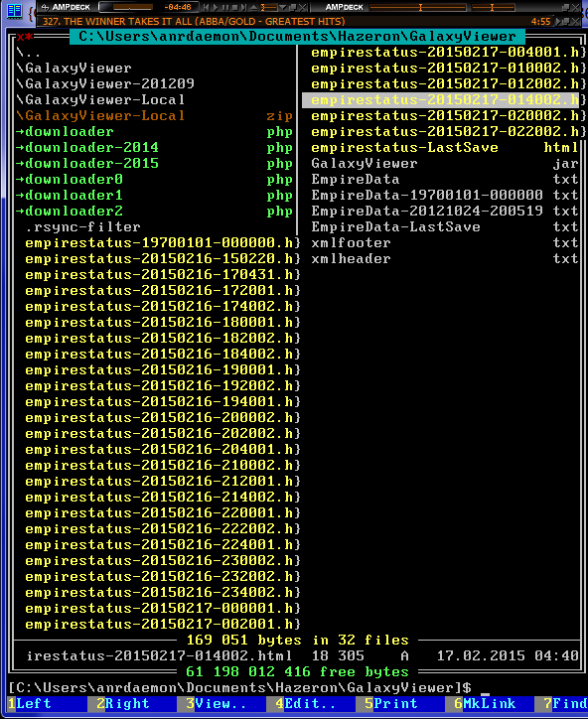The image size is (588, 719).
Task: Click the 2Right function key button
Action: [x=137, y=704]
